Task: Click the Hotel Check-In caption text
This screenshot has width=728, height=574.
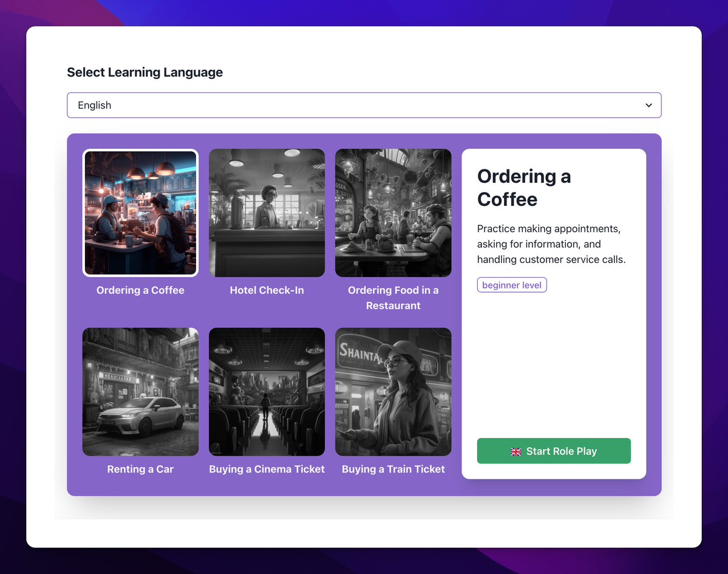Action: pyautogui.click(x=267, y=290)
